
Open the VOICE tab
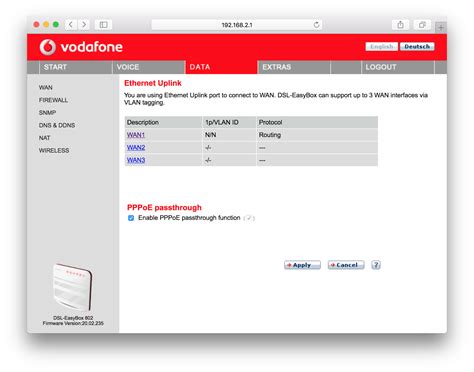point(148,67)
